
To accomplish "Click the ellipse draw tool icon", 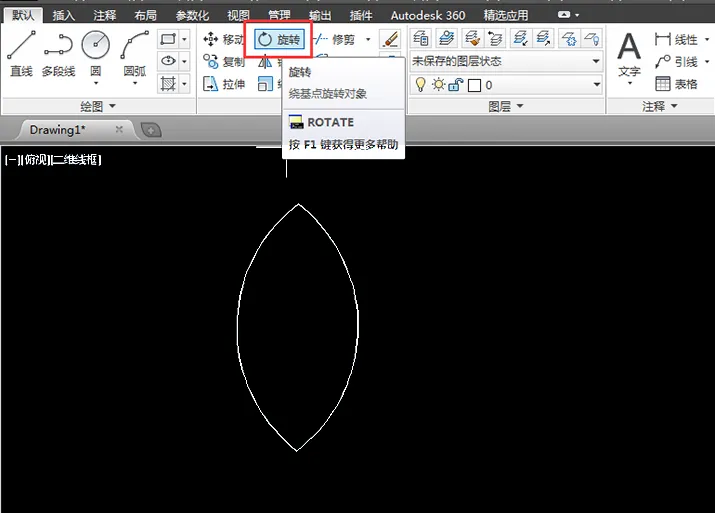I will 168,61.
